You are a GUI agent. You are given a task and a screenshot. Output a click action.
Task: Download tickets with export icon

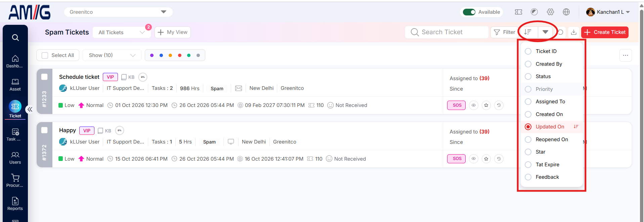574,32
